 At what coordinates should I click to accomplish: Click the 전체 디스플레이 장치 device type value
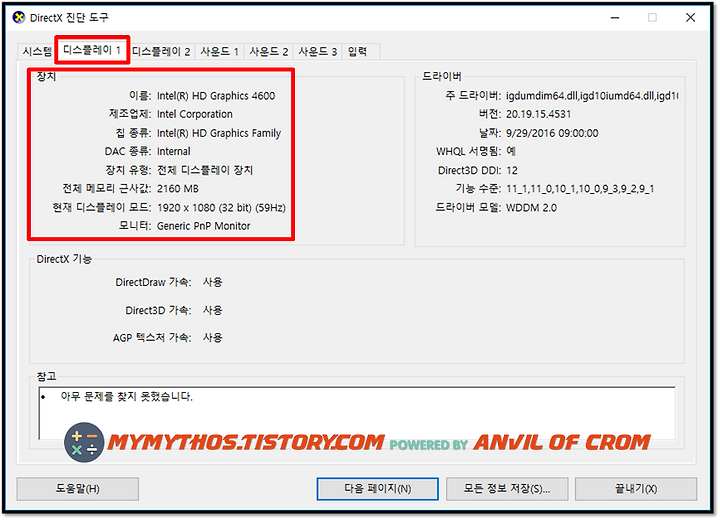(x=205, y=170)
